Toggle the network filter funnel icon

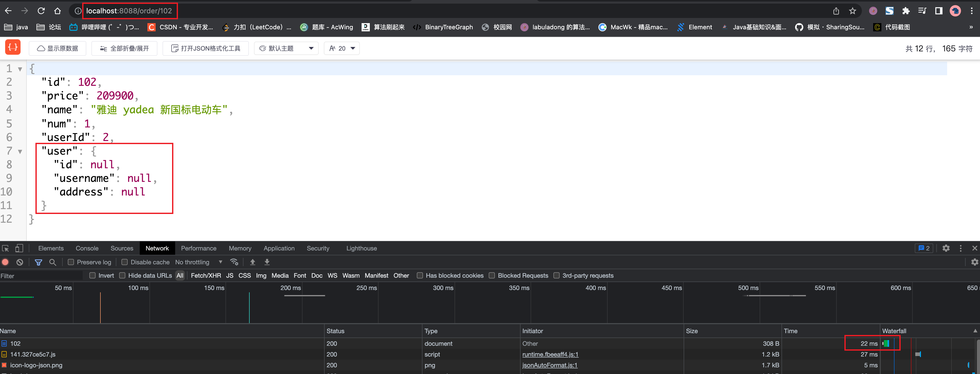(39, 262)
